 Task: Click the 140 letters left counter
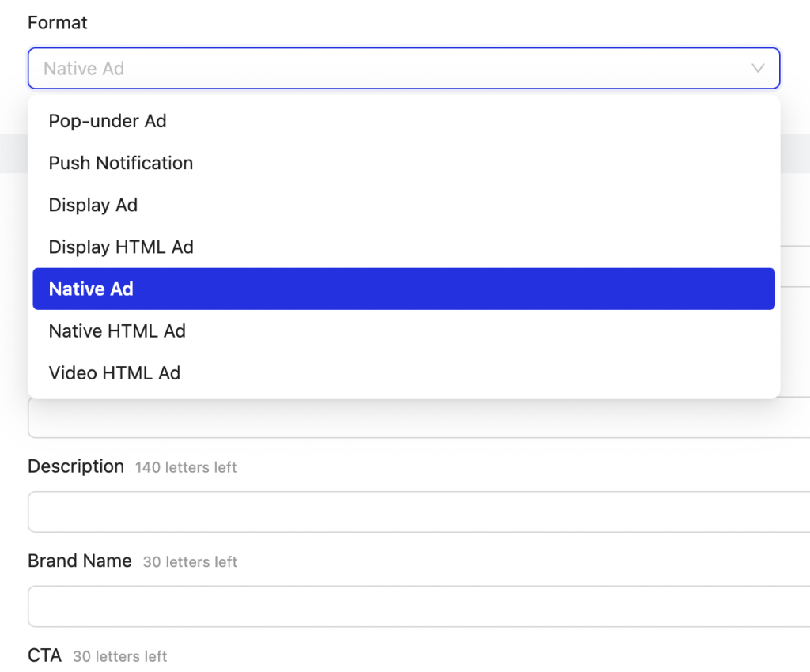[186, 467]
